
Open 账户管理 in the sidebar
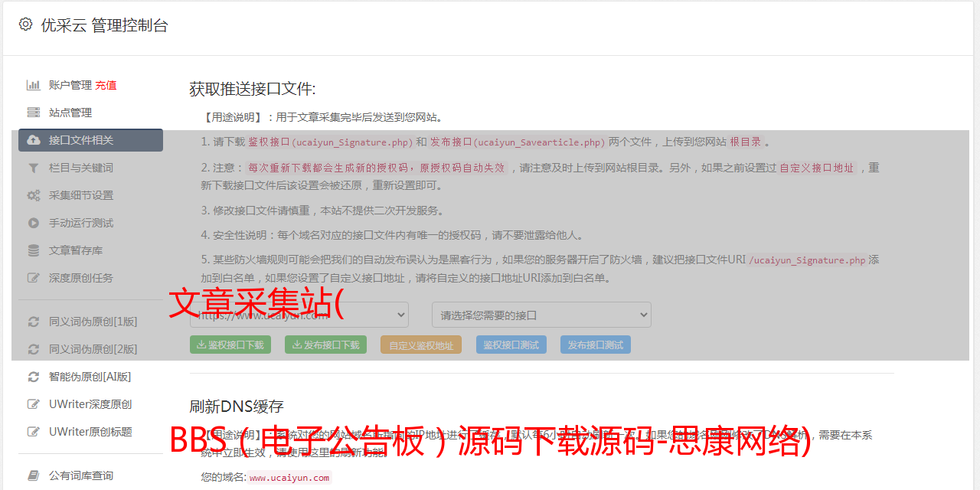(70, 85)
